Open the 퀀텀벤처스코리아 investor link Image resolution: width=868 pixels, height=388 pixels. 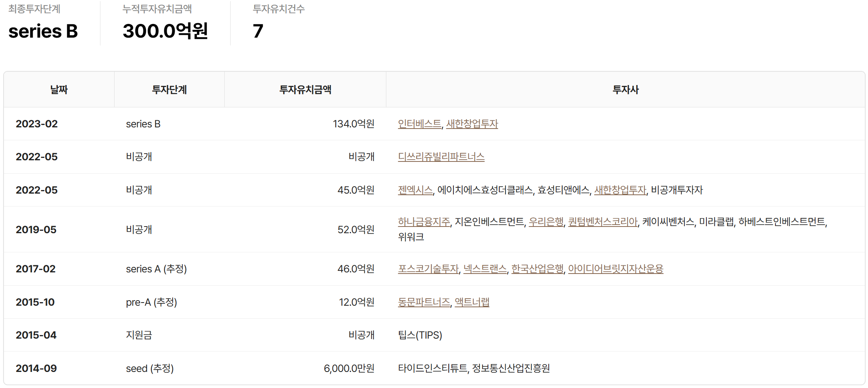click(602, 222)
